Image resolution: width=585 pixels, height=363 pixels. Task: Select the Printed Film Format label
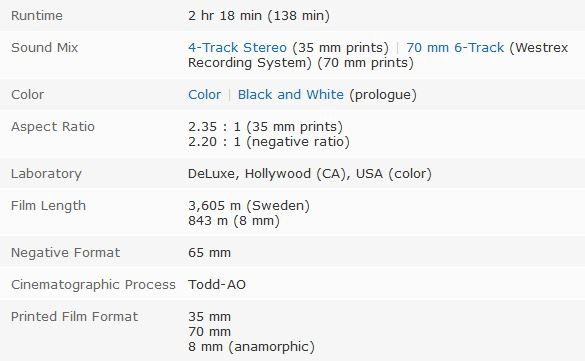[x=75, y=317]
